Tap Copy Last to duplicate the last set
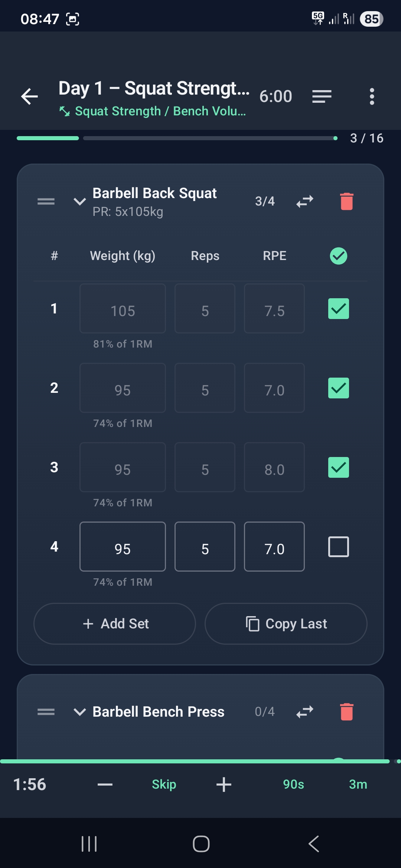 click(x=286, y=624)
